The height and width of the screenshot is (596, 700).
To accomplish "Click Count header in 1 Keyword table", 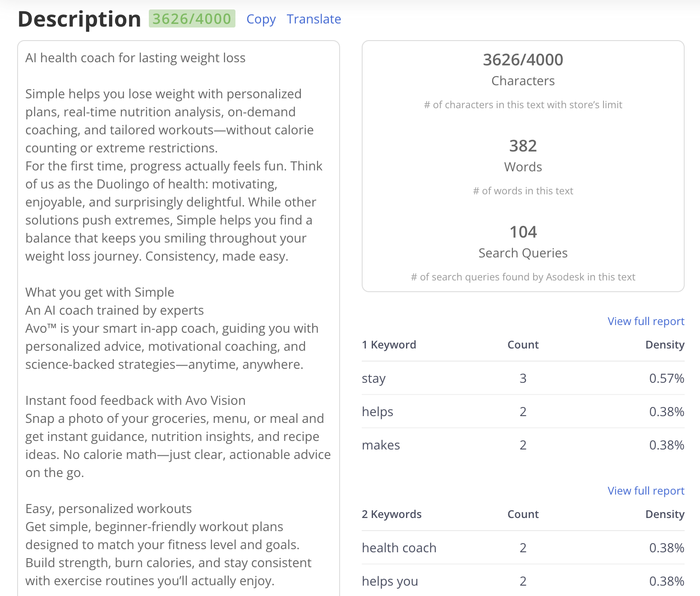I will click(523, 345).
